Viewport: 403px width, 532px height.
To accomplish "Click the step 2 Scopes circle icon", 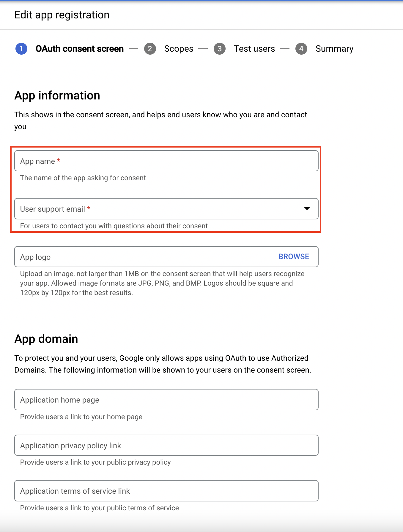I will tap(150, 49).
